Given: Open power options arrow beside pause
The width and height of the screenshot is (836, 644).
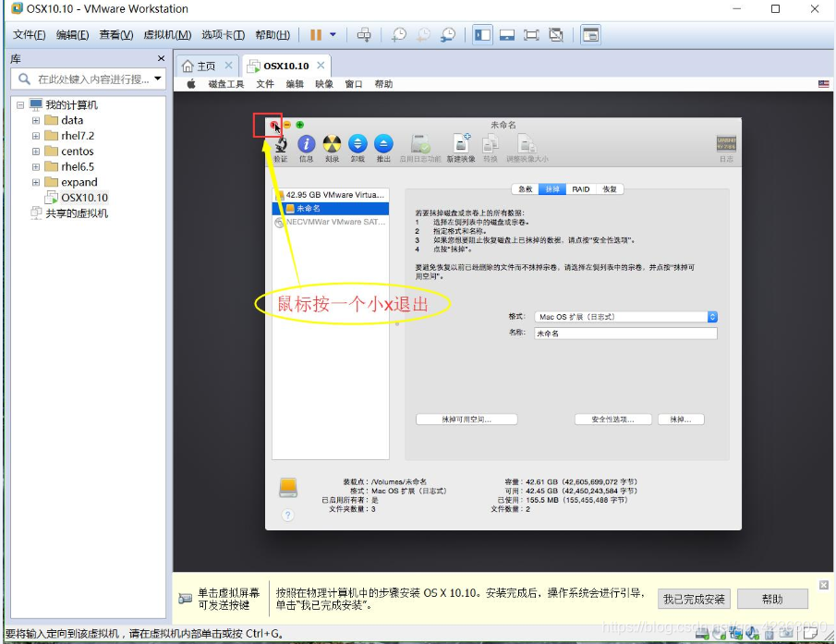Looking at the screenshot, I should [333, 35].
